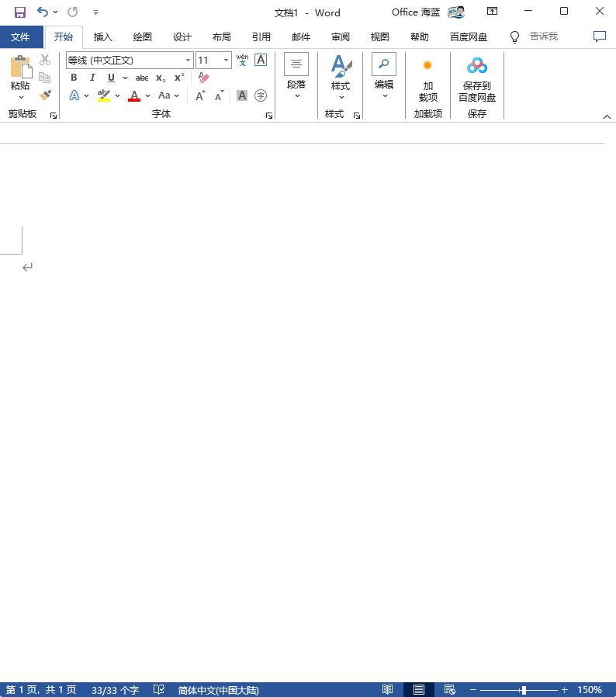The image size is (616, 697).
Task: Copy selection with the copy icon
Action: tap(44, 78)
